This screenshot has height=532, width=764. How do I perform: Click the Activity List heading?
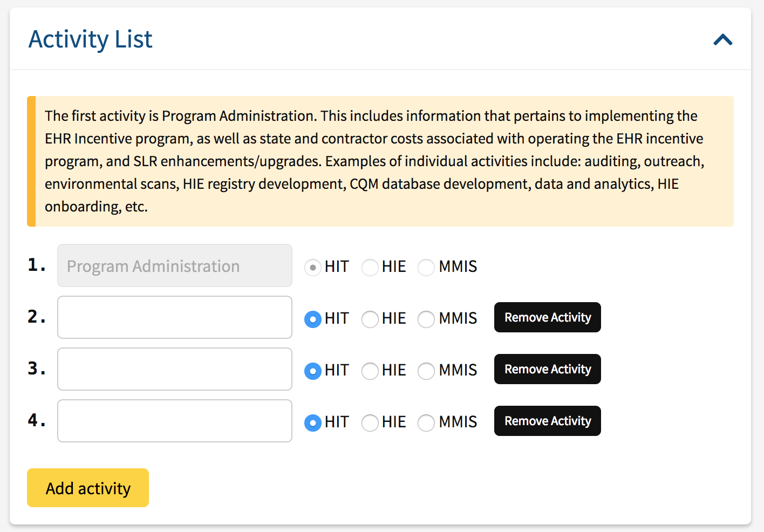tap(90, 39)
